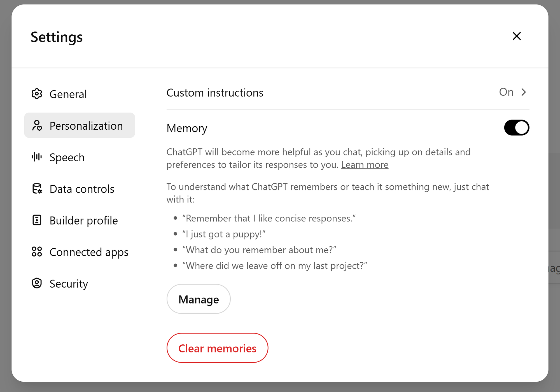The image size is (560, 392).
Task: Select the Security tab label
Action: (69, 284)
